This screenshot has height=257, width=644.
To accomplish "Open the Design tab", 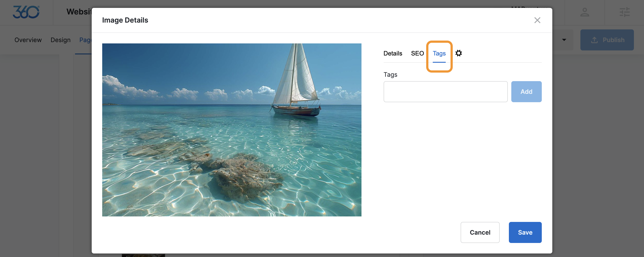I will pyautogui.click(x=61, y=40).
